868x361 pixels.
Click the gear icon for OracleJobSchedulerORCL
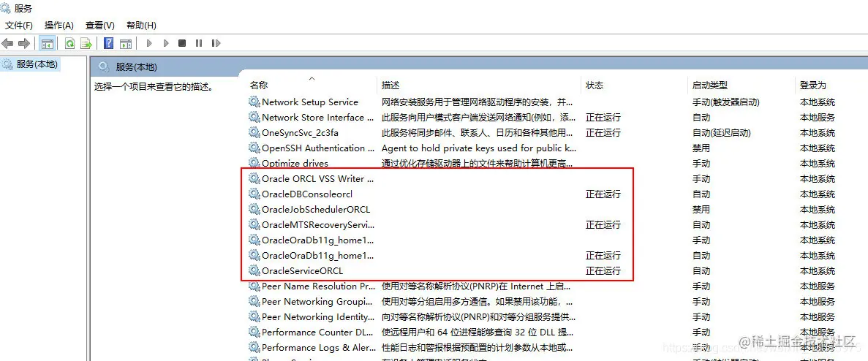254,210
